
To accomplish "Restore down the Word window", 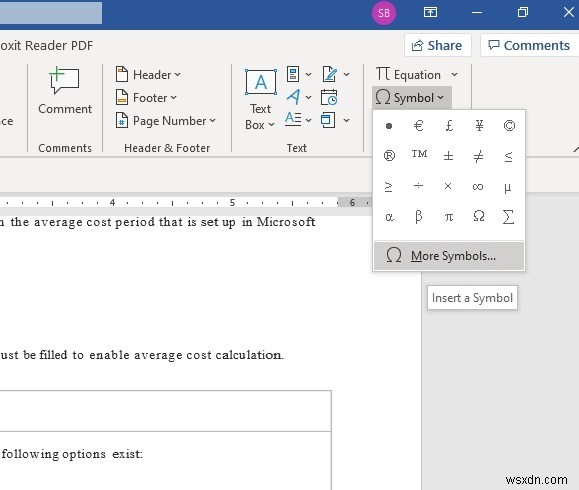I will (523, 13).
